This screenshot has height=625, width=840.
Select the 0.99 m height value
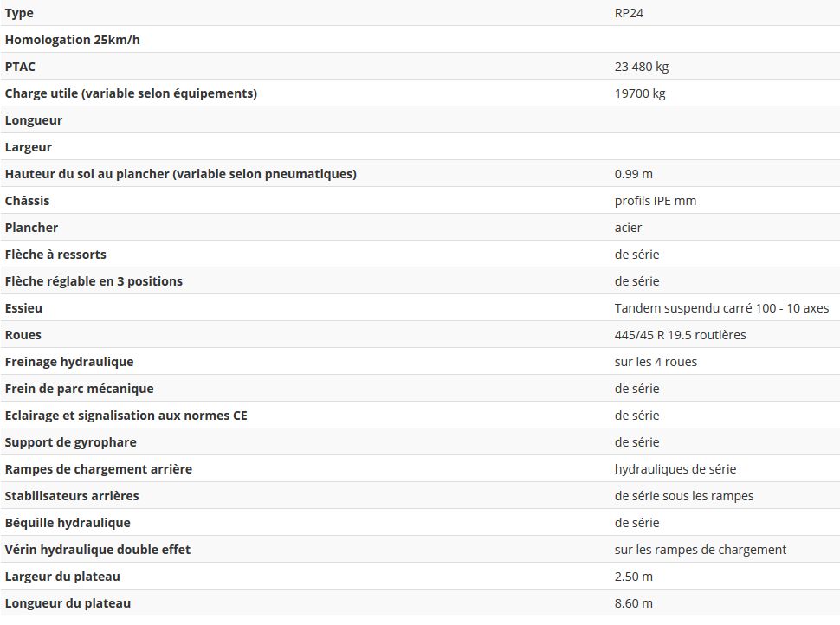point(633,174)
